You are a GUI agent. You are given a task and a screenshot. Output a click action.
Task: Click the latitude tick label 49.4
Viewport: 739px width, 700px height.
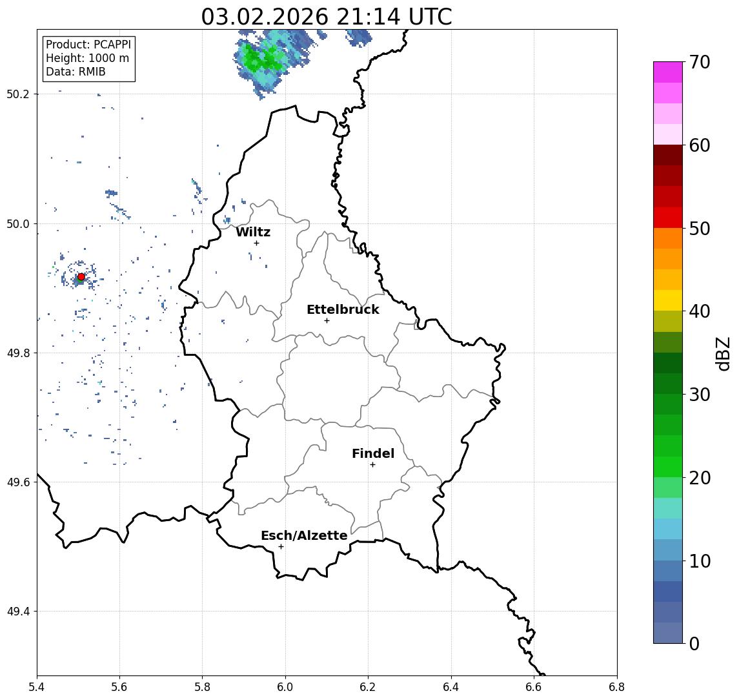coord(18,612)
